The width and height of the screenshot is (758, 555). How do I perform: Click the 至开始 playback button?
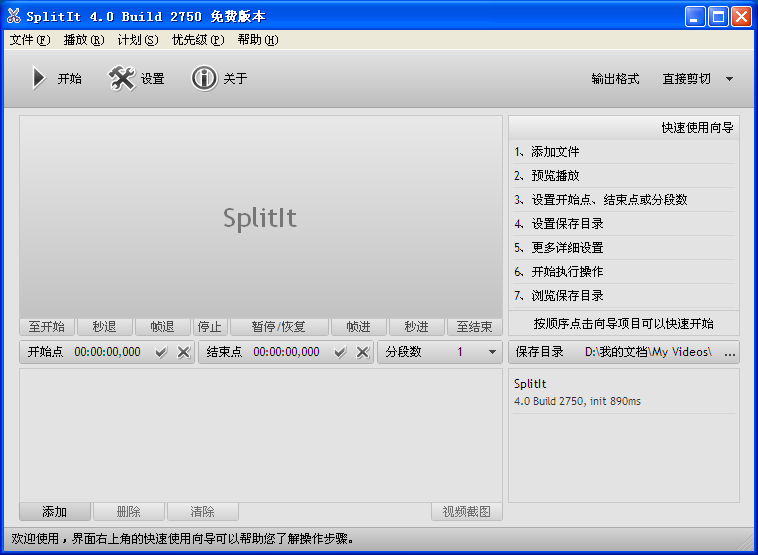click(47, 327)
